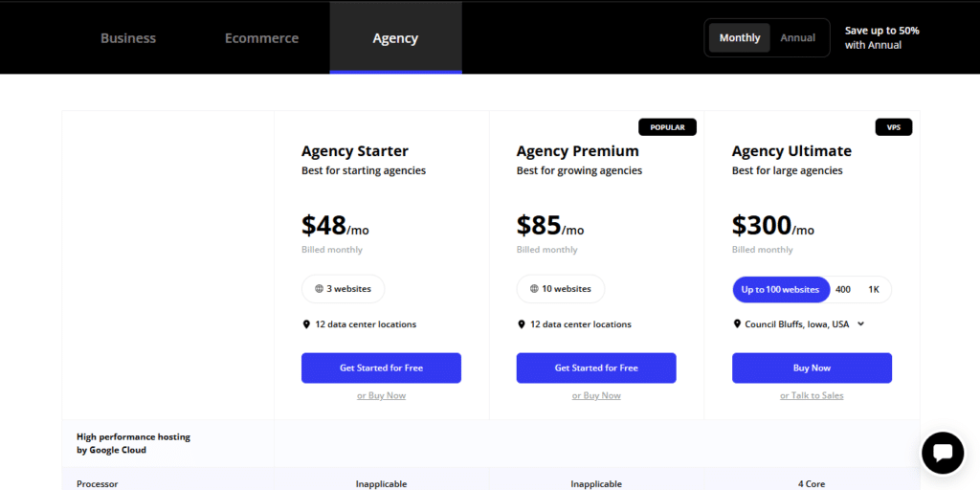The height and width of the screenshot is (490, 980).
Task: Choose Up to 100 websites option
Action: pyautogui.click(x=781, y=289)
